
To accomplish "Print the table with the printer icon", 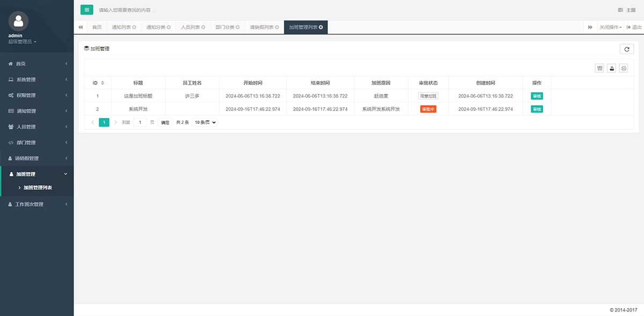I will click(x=624, y=68).
